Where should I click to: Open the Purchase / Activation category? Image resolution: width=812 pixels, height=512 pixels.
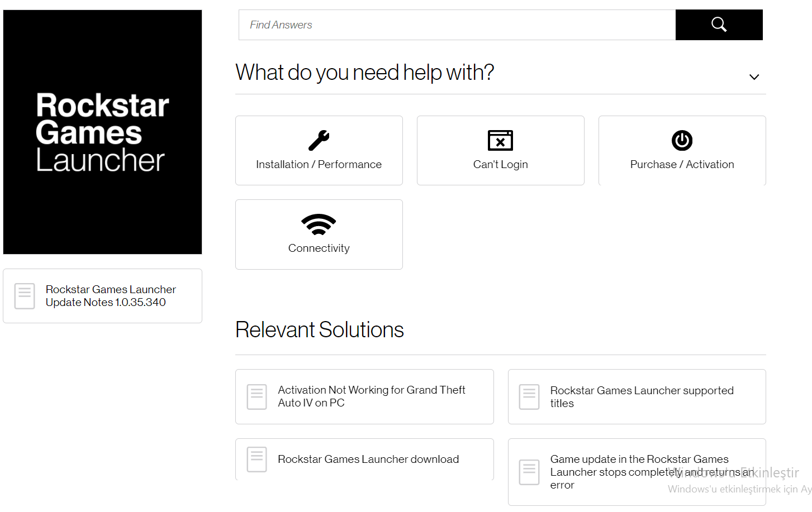pos(682,151)
